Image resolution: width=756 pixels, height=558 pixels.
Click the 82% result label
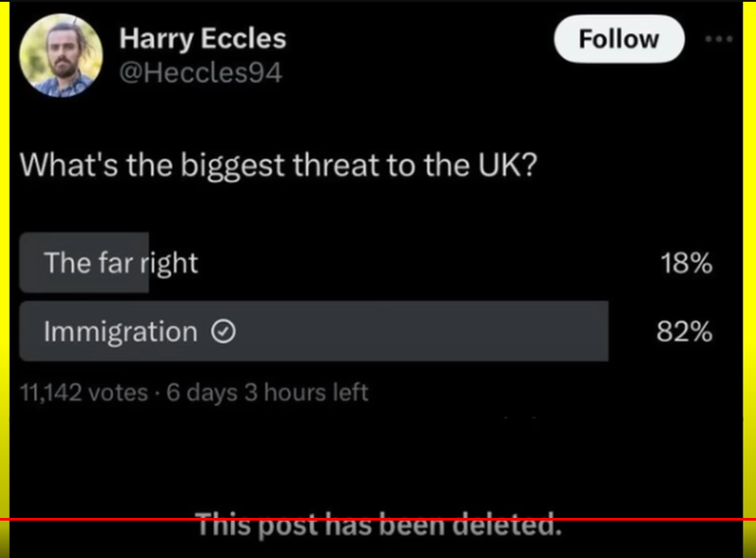(x=684, y=332)
